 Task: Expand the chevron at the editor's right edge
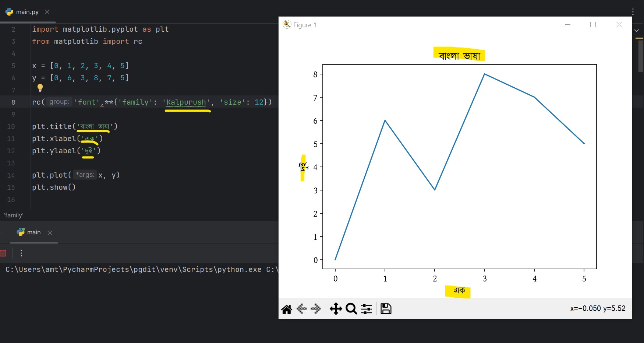(x=637, y=31)
